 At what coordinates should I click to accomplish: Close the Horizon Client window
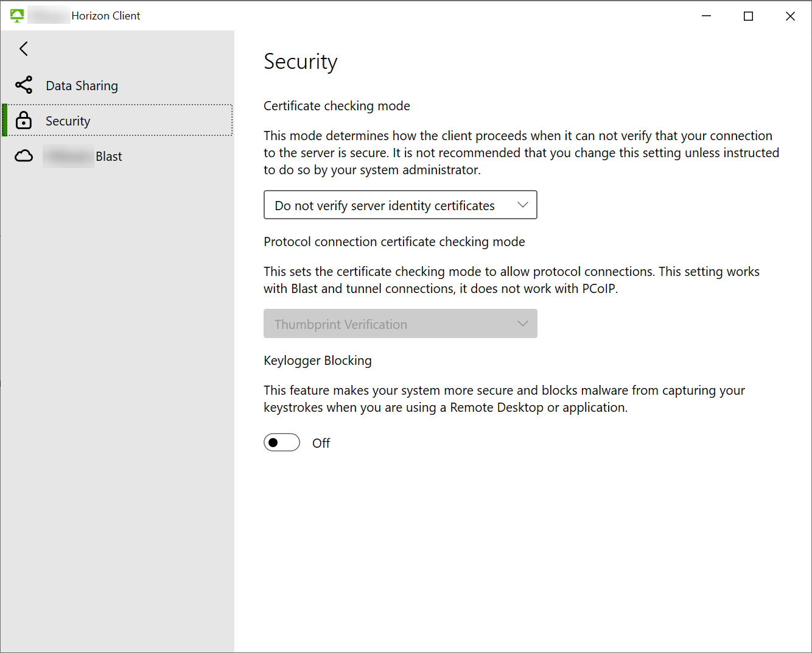coord(790,16)
